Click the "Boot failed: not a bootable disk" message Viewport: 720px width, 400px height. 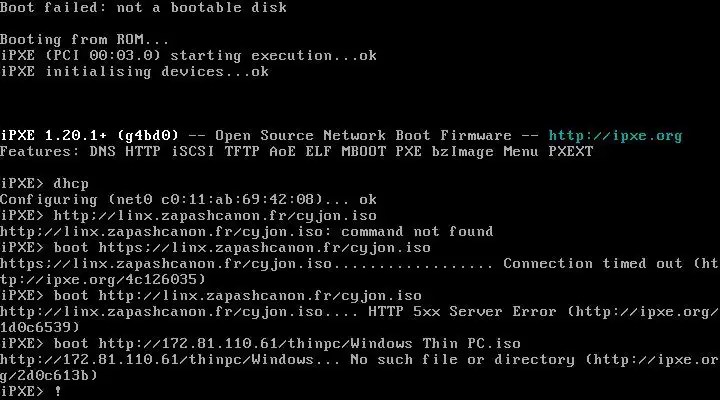[143, 8]
